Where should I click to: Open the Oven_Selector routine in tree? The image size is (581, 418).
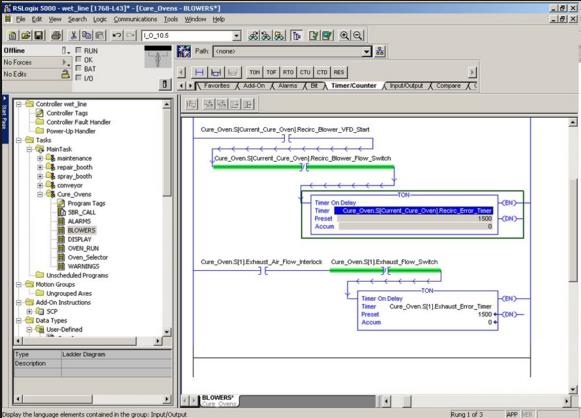click(x=87, y=257)
